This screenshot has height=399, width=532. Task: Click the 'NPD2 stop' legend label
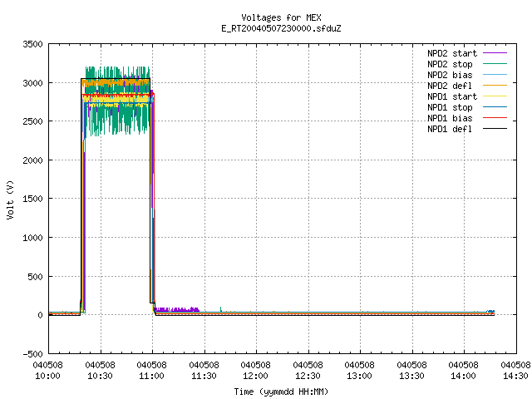(450, 64)
